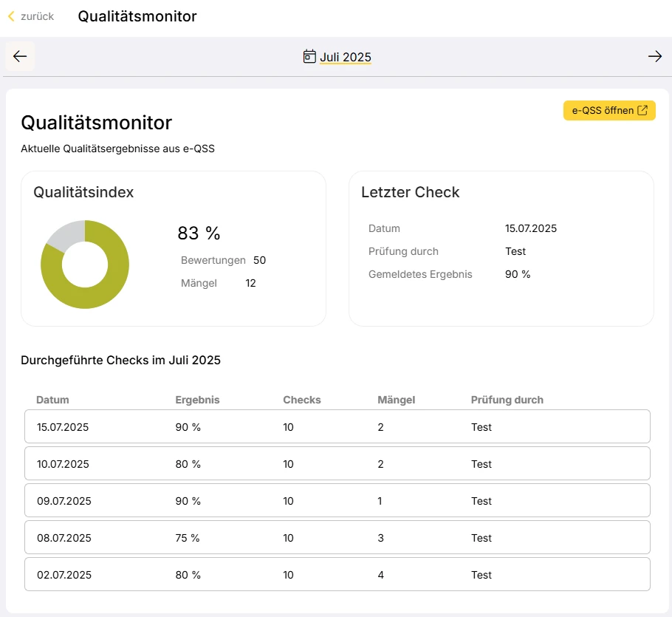
Task: Go to next month with right arrow
Action: tap(654, 57)
